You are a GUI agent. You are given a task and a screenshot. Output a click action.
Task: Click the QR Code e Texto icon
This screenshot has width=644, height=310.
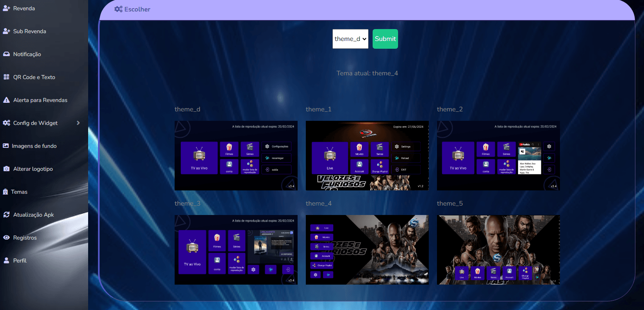[6, 77]
